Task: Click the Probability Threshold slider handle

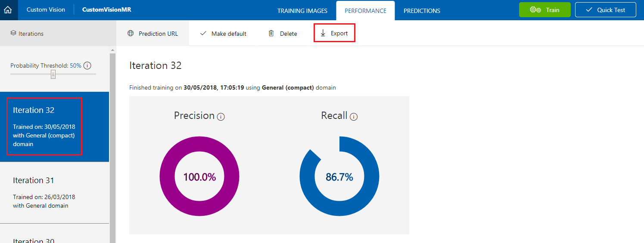Action: (53, 75)
